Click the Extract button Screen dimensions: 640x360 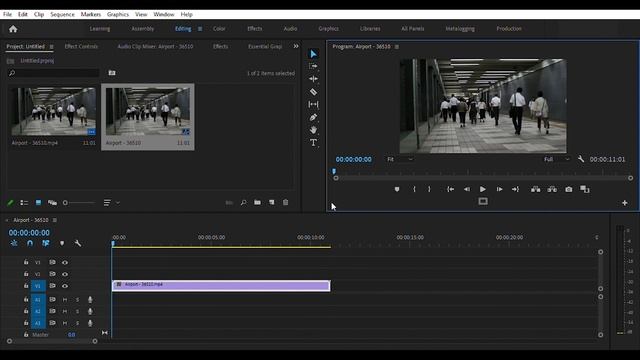click(552, 189)
